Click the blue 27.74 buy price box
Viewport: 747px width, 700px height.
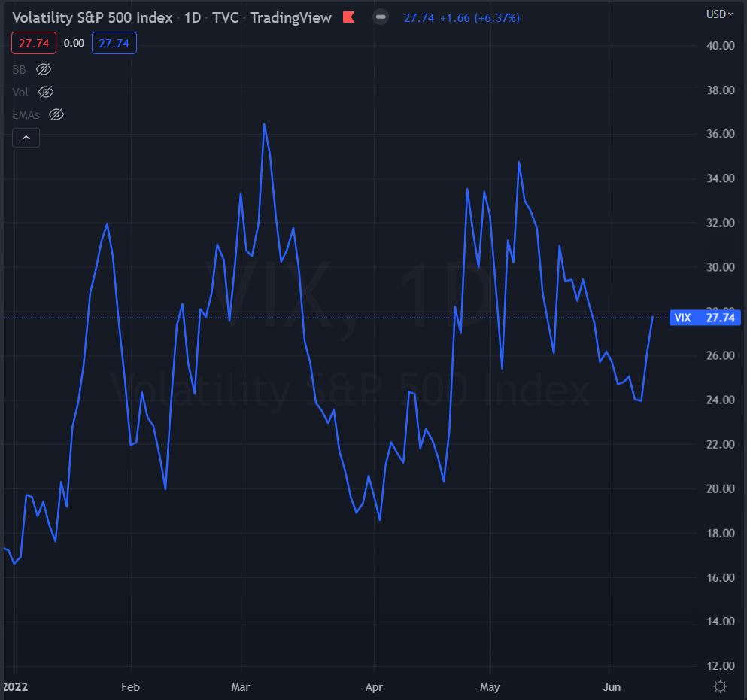(x=114, y=44)
